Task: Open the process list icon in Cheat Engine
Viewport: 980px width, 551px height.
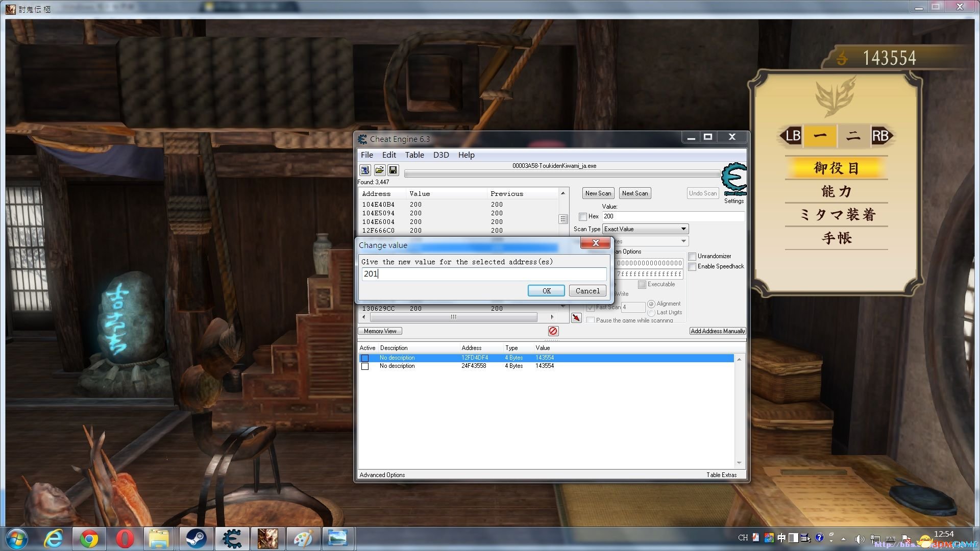Action: 365,170
